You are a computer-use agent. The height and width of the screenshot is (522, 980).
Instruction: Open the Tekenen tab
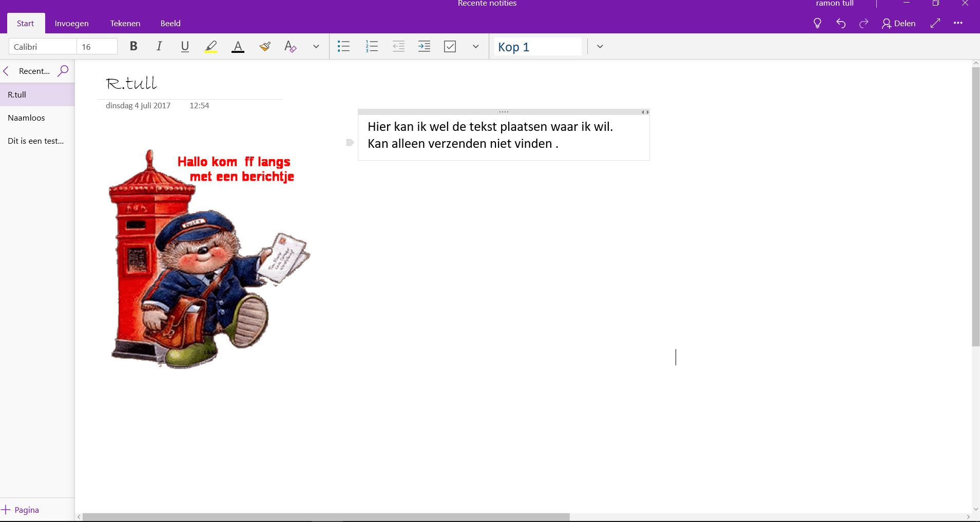pyautogui.click(x=125, y=24)
